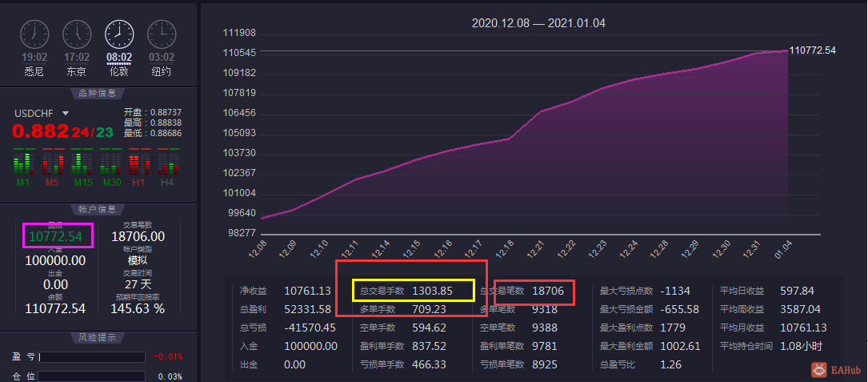Click the 风险提示 section header tab

tap(98, 338)
